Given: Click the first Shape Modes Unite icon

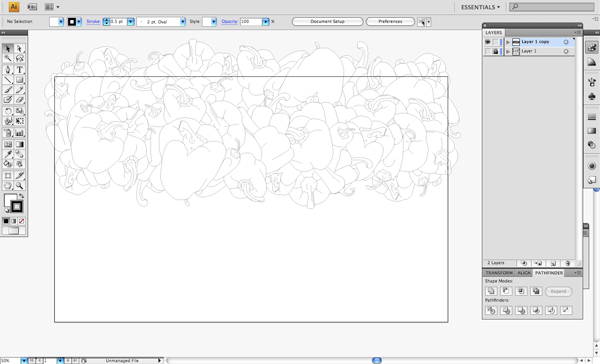Looking at the screenshot, I should (491, 291).
